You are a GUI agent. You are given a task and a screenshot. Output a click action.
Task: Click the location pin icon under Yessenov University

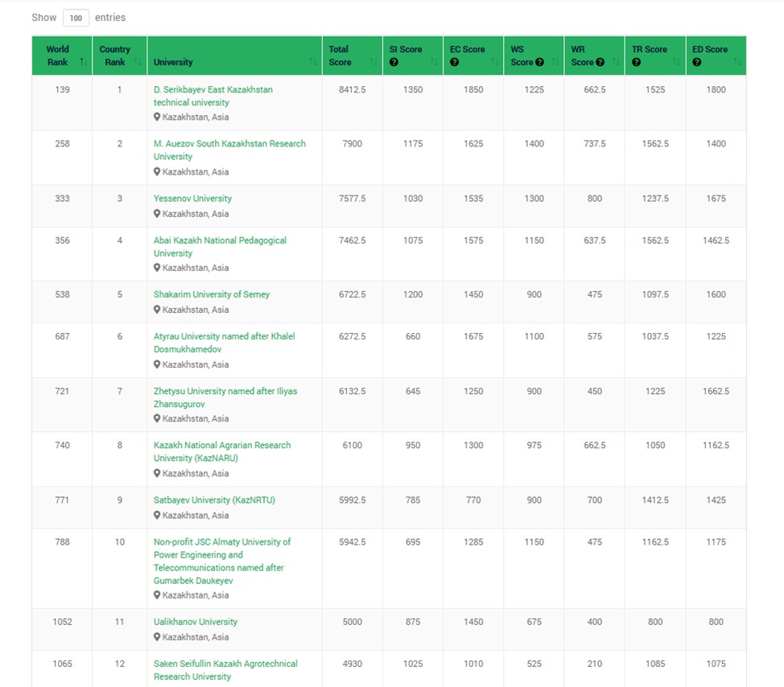(157, 214)
